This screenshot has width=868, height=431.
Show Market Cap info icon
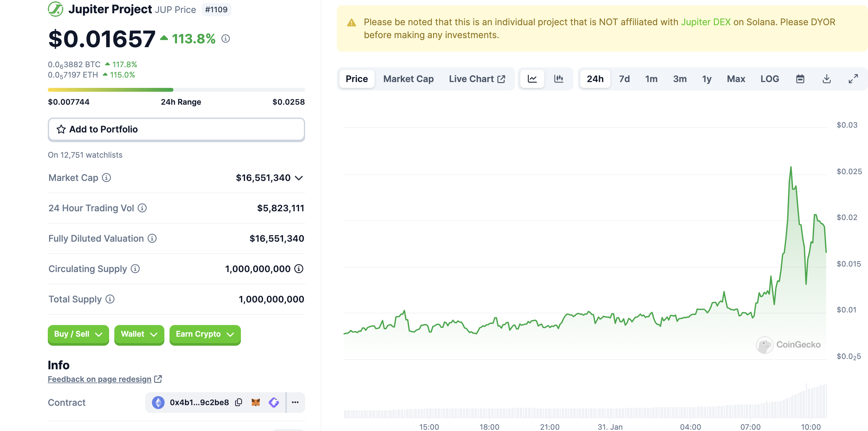(x=107, y=178)
